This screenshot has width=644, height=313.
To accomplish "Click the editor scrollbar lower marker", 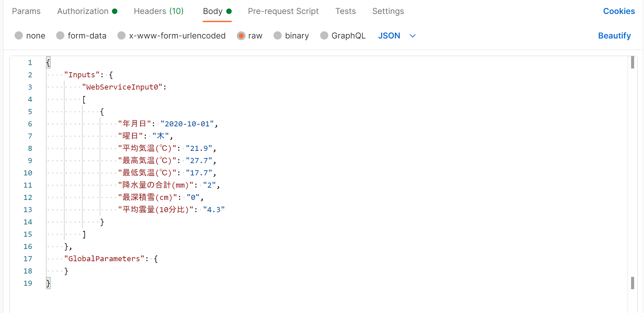I will [x=632, y=283].
